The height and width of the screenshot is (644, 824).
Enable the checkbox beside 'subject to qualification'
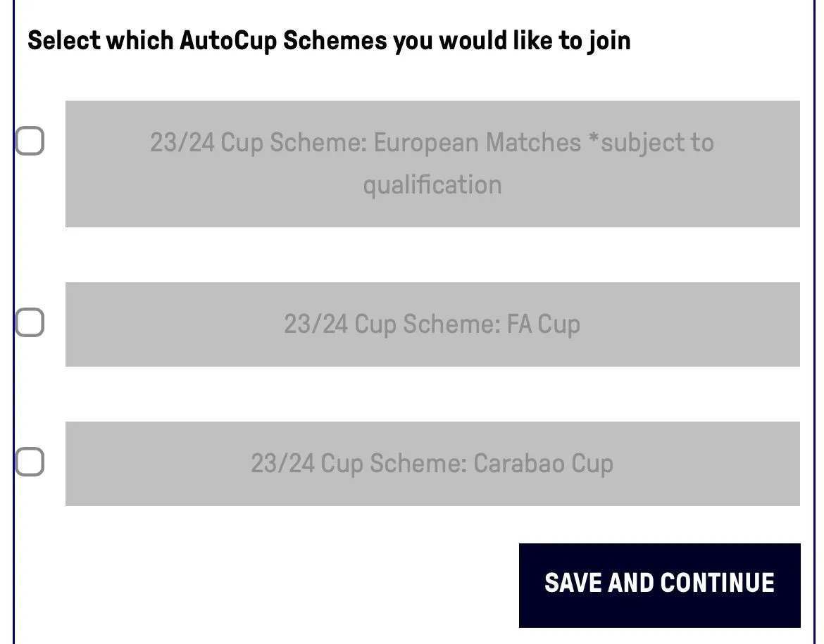click(30, 141)
